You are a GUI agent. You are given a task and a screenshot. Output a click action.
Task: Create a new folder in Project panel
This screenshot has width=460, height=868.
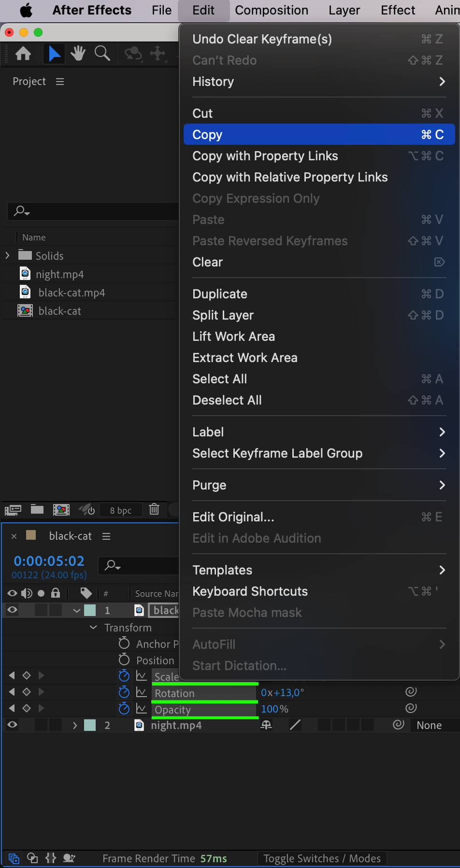pyautogui.click(x=37, y=509)
